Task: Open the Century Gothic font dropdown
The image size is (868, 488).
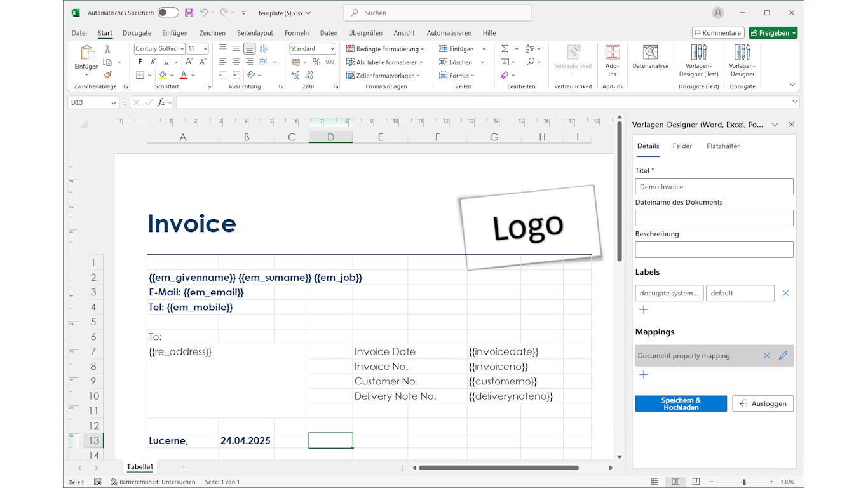Action: tap(182, 49)
